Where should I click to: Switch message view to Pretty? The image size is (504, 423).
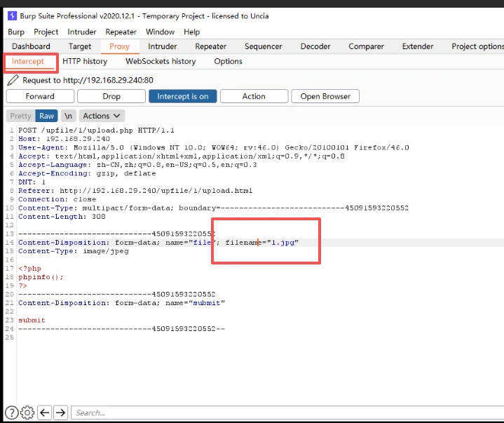click(20, 116)
